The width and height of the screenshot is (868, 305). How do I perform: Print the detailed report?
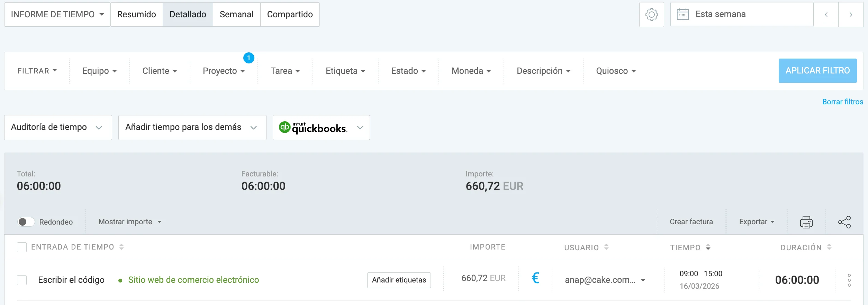pos(806,222)
